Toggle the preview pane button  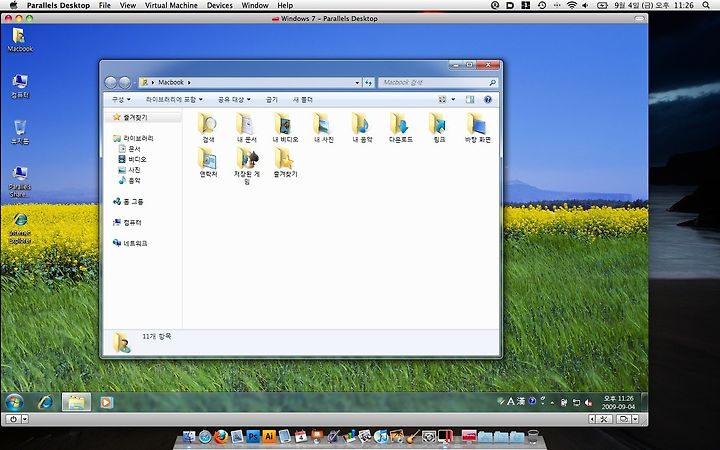470,99
